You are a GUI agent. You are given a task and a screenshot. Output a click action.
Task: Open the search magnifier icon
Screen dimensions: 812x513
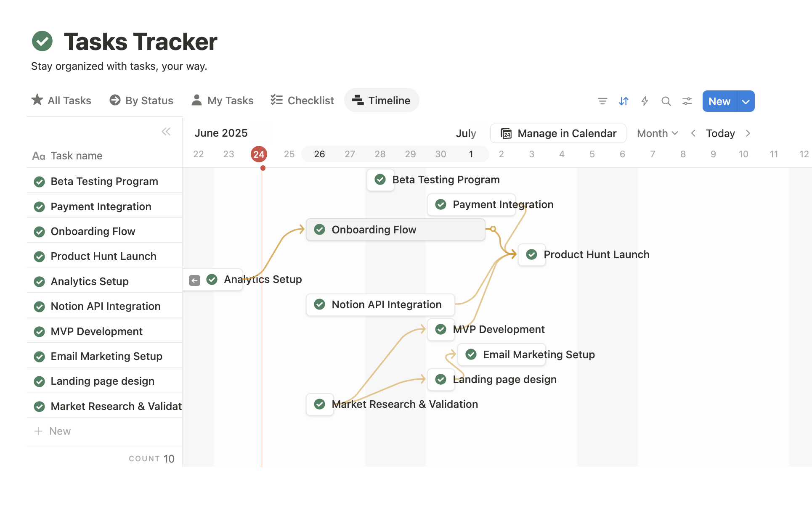666,101
